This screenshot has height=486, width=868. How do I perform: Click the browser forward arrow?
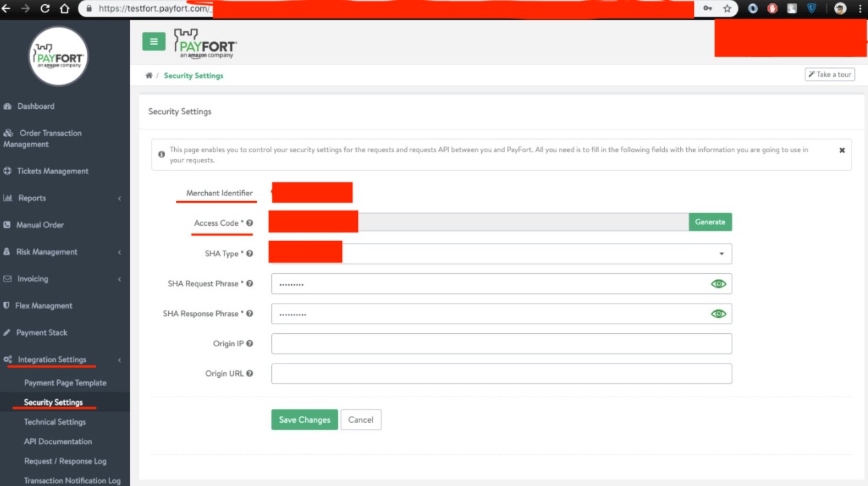25,8
